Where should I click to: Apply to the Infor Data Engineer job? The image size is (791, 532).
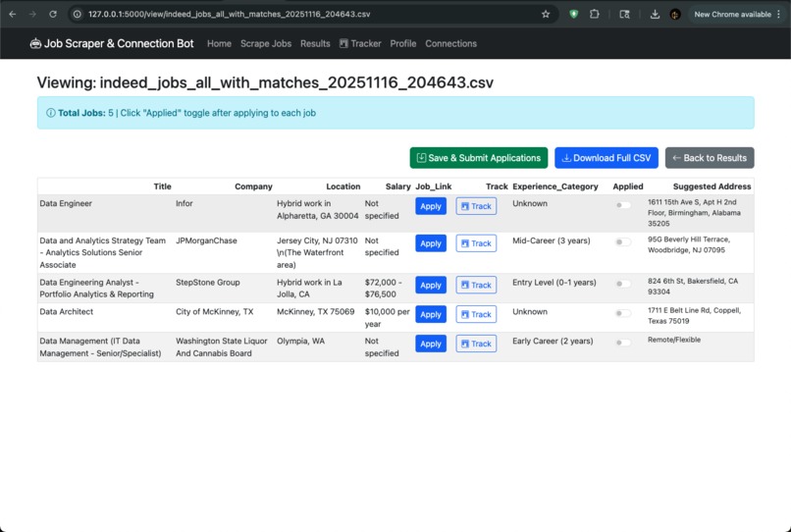[431, 206]
